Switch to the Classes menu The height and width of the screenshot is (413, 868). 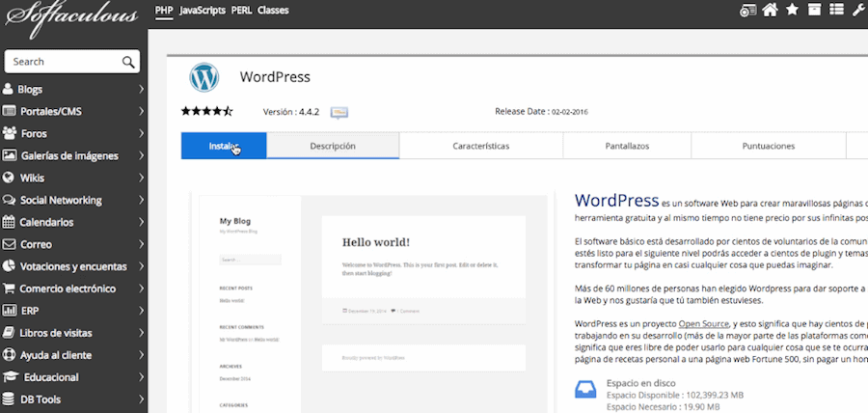(x=273, y=10)
